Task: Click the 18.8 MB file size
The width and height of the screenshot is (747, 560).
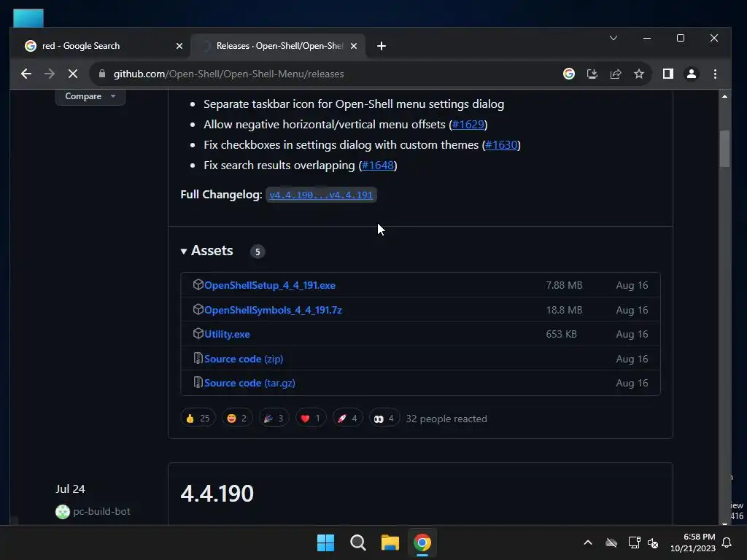Action: [564, 310]
